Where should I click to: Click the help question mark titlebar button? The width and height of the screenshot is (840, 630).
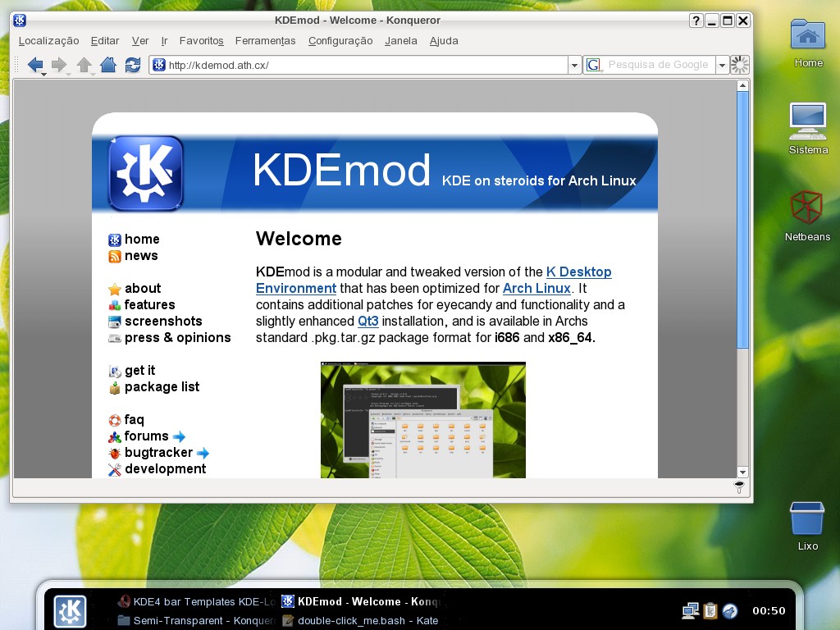click(696, 21)
